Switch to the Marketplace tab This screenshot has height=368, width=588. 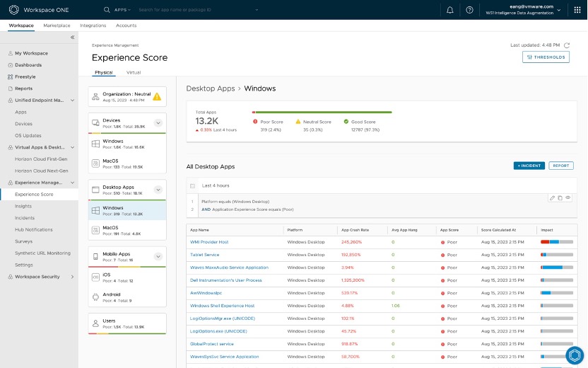(57, 25)
